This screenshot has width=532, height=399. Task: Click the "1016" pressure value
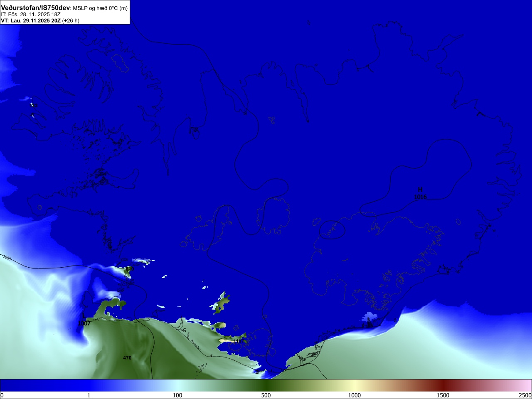click(420, 197)
